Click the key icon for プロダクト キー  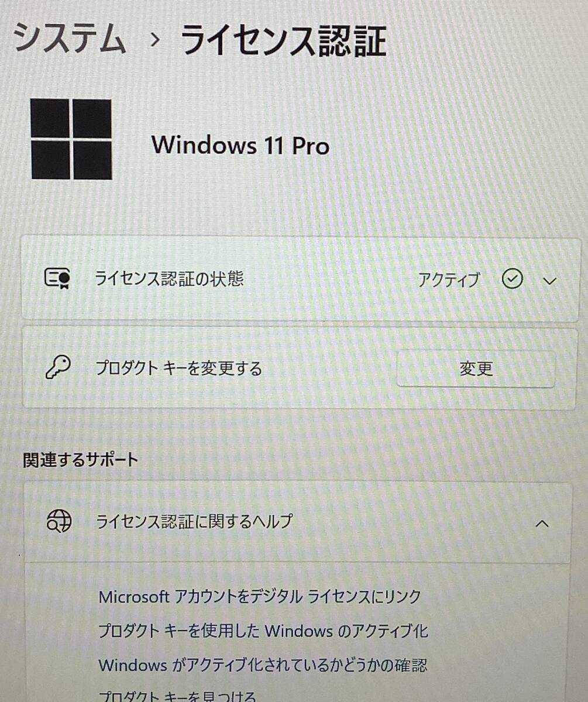(x=58, y=367)
